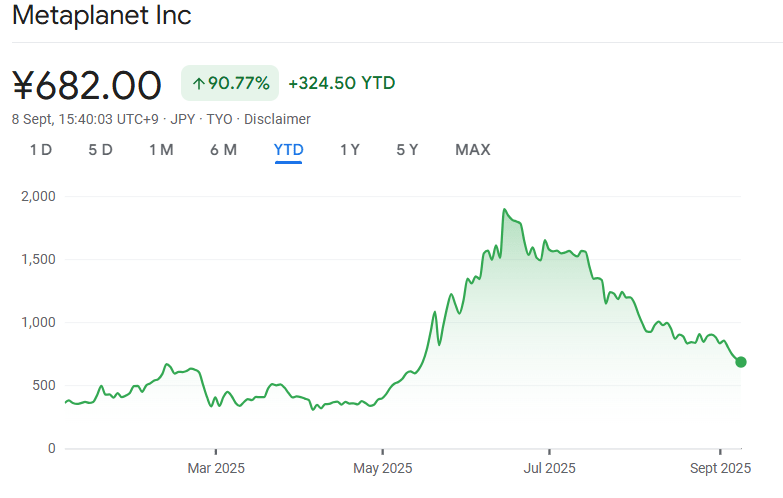Screen dimensions: 783x498
Task: Click the May 2025 axis label
Action: [383, 467]
